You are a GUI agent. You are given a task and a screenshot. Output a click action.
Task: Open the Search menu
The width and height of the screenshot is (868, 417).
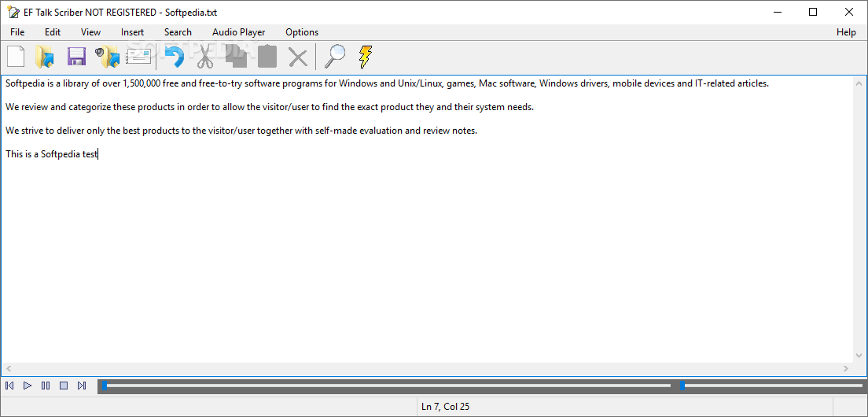click(178, 32)
